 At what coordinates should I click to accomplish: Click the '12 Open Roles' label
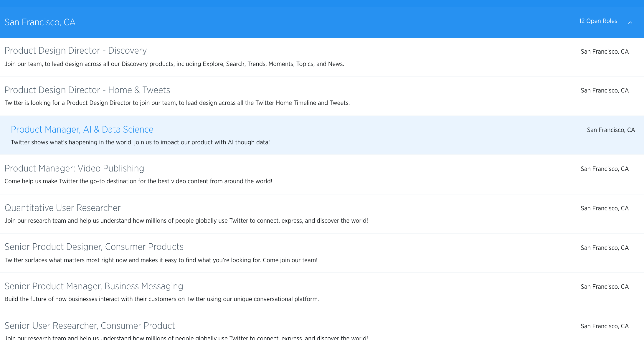tap(598, 21)
